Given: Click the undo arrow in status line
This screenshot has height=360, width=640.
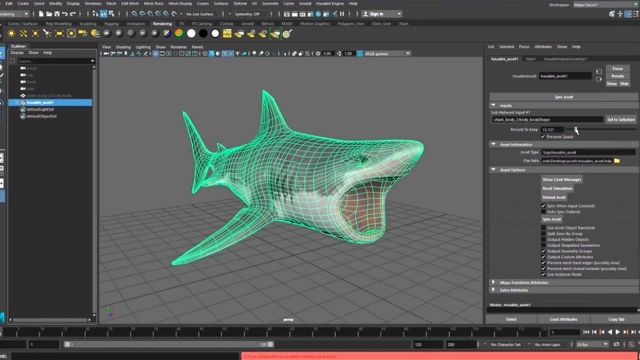Looking at the screenshot, I should click(x=65, y=14).
